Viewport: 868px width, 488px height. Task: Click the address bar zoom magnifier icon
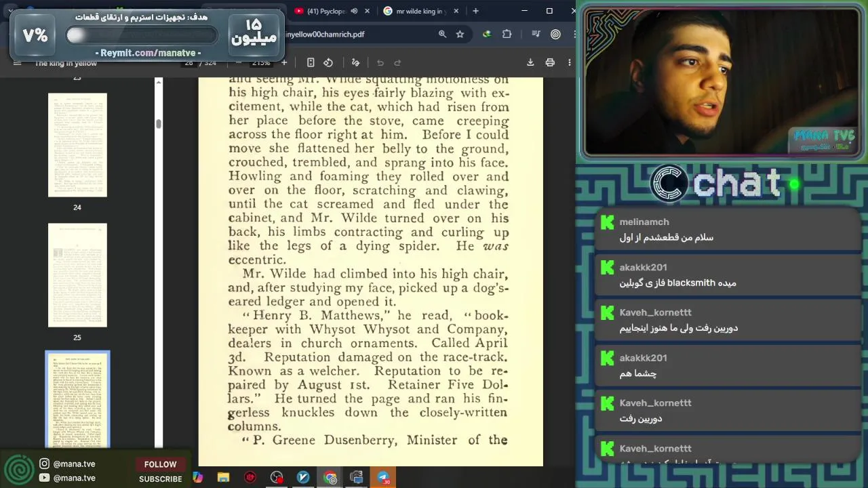pyautogui.click(x=442, y=34)
